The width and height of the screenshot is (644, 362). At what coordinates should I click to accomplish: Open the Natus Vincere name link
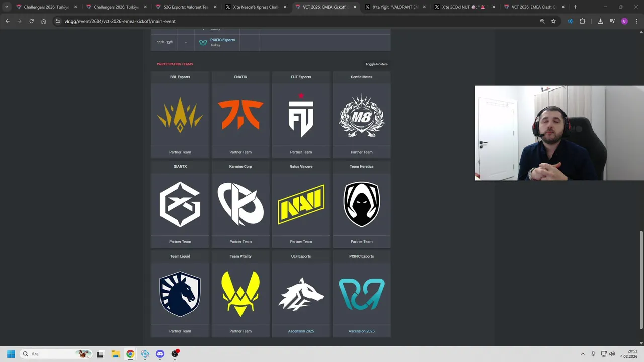(301, 166)
